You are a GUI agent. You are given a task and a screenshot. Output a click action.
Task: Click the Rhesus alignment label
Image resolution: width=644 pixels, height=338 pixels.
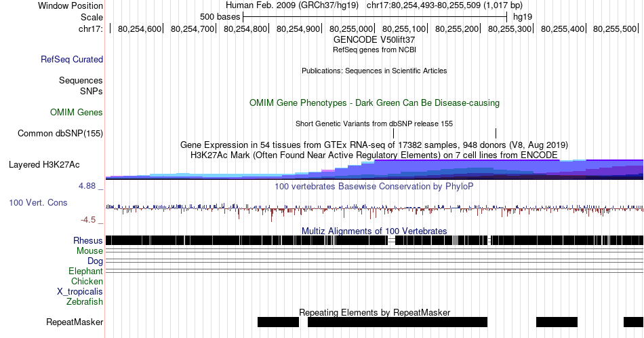[x=88, y=240]
